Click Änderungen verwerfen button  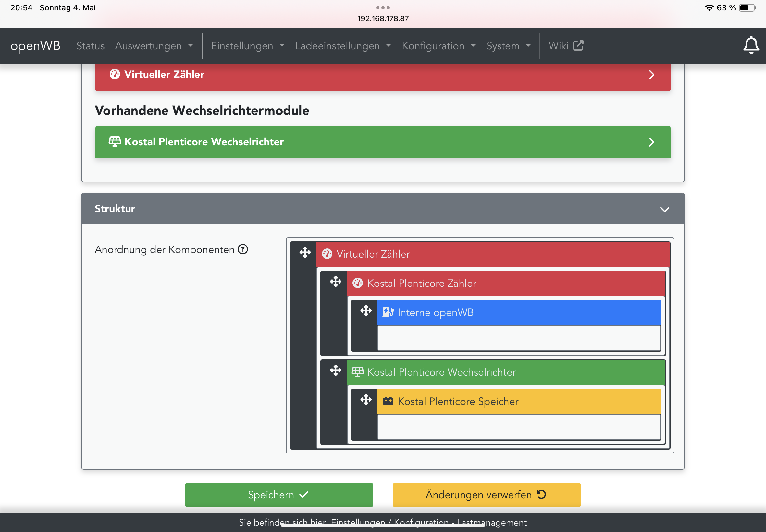pos(486,495)
